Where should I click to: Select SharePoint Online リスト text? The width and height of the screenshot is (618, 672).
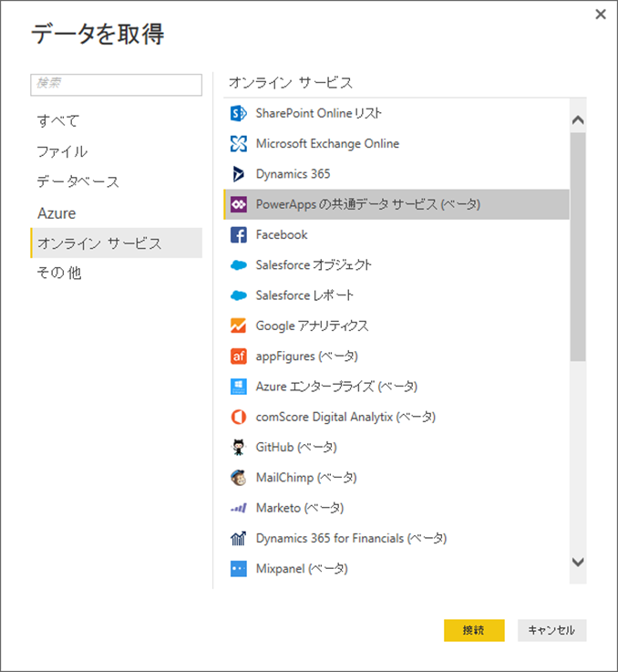tap(318, 114)
